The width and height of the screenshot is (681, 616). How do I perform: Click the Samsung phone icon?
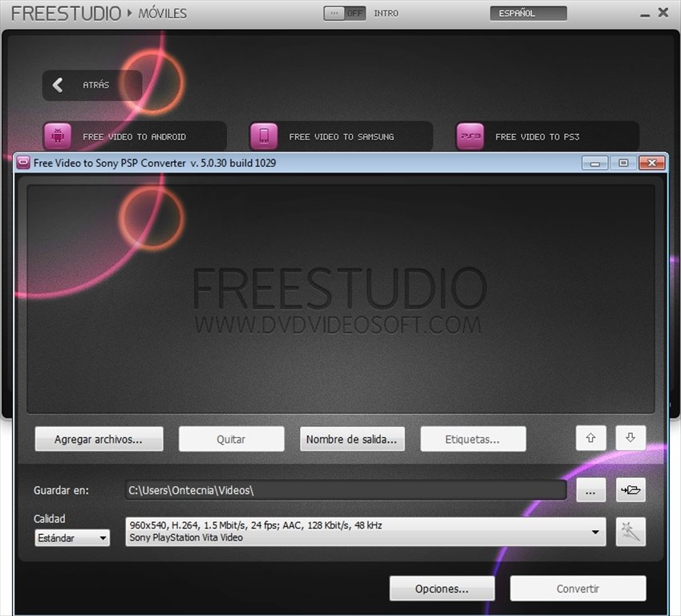(264, 136)
